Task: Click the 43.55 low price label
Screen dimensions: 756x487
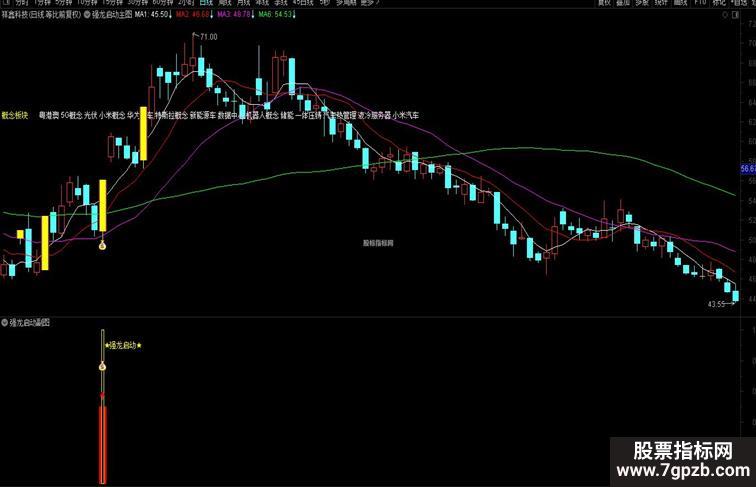Action: point(716,304)
